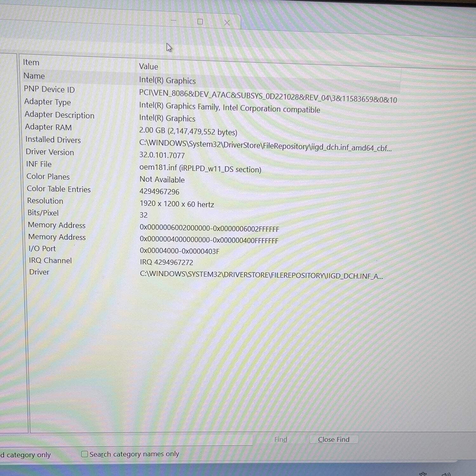Click the PCI\VEN_8086 device ID value
This screenshot has height=476, width=476.
[x=268, y=96]
